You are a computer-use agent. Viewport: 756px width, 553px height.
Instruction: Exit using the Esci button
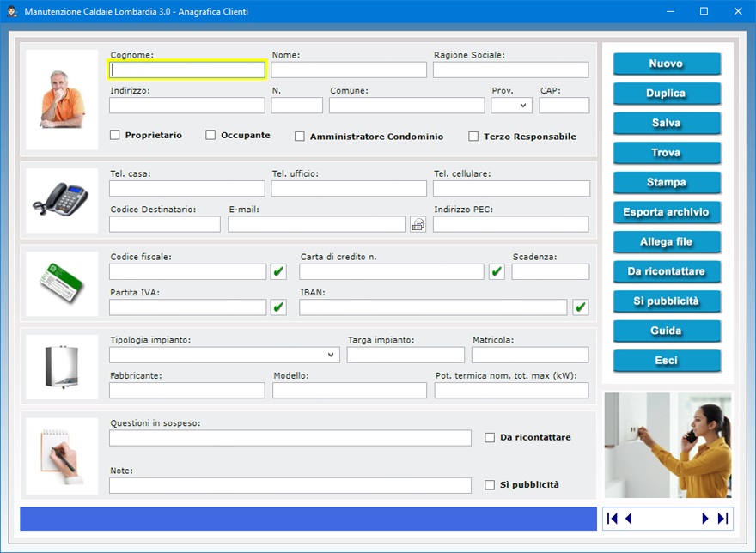pyautogui.click(x=667, y=361)
